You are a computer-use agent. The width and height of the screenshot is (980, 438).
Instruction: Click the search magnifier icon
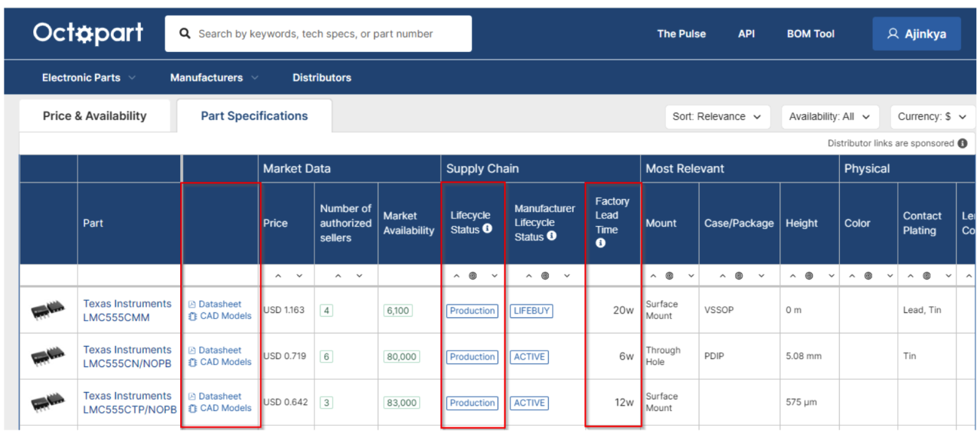click(185, 33)
